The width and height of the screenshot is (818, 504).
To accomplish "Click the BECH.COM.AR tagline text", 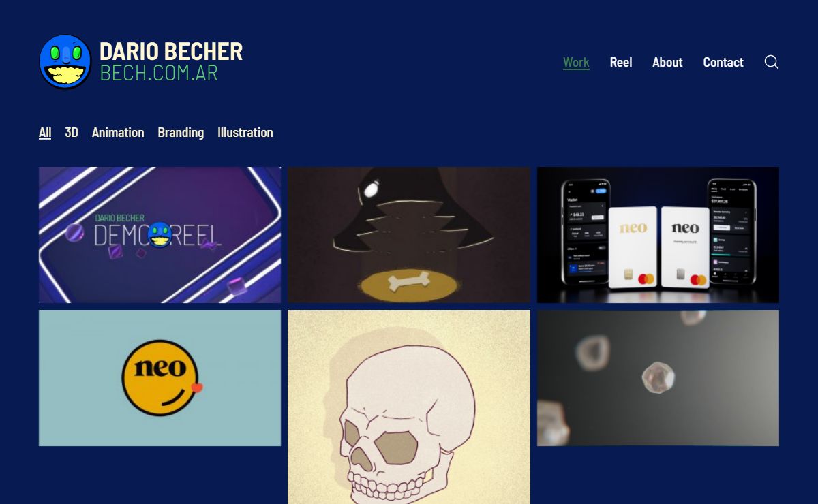I will pos(159,73).
